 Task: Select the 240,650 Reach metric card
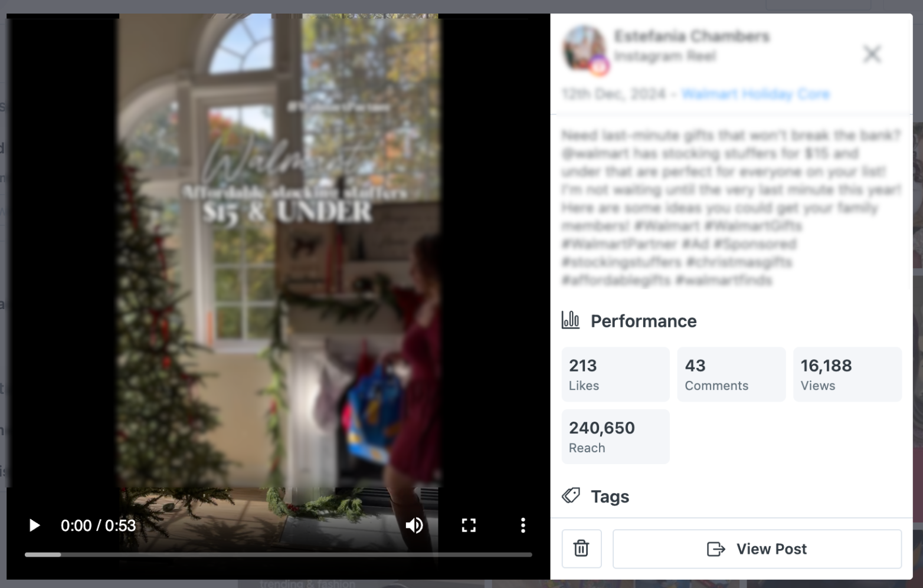click(x=616, y=436)
